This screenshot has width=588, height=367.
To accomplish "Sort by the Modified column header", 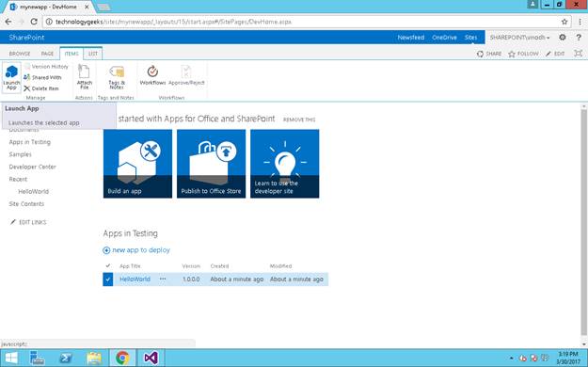I will coord(280,266).
